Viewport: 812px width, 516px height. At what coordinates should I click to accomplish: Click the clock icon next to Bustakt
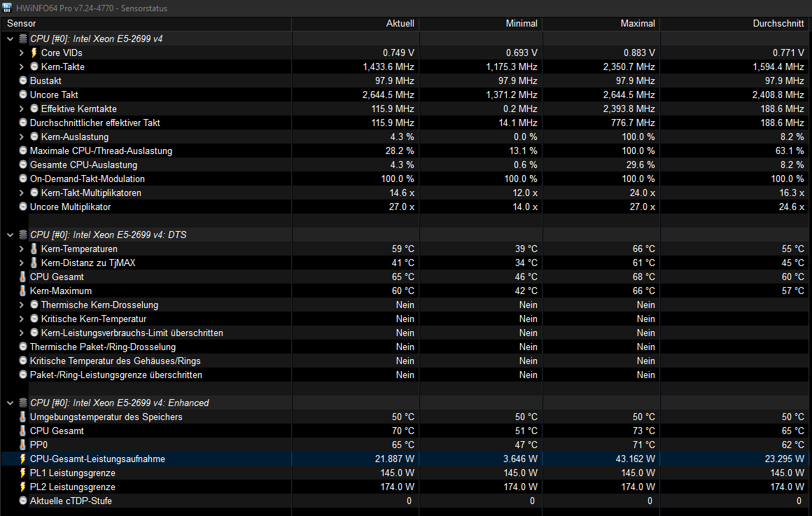(23, 81)
